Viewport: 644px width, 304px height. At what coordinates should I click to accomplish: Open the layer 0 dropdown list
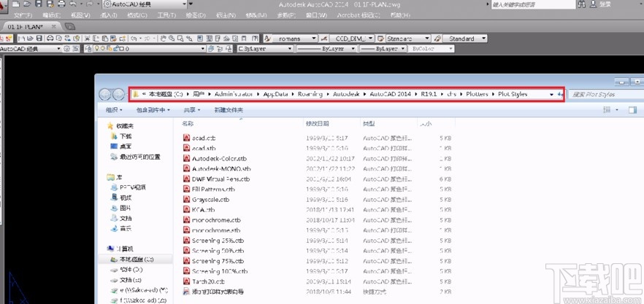click(203, 49)
